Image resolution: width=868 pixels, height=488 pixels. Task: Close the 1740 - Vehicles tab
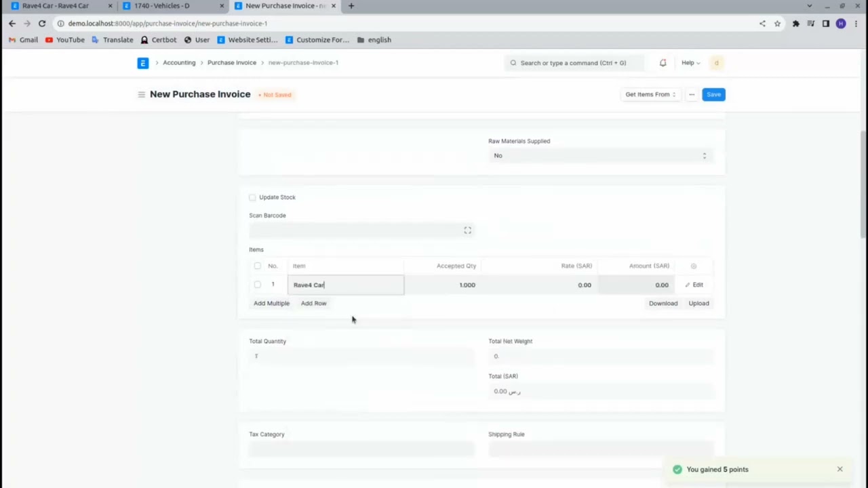222,5
